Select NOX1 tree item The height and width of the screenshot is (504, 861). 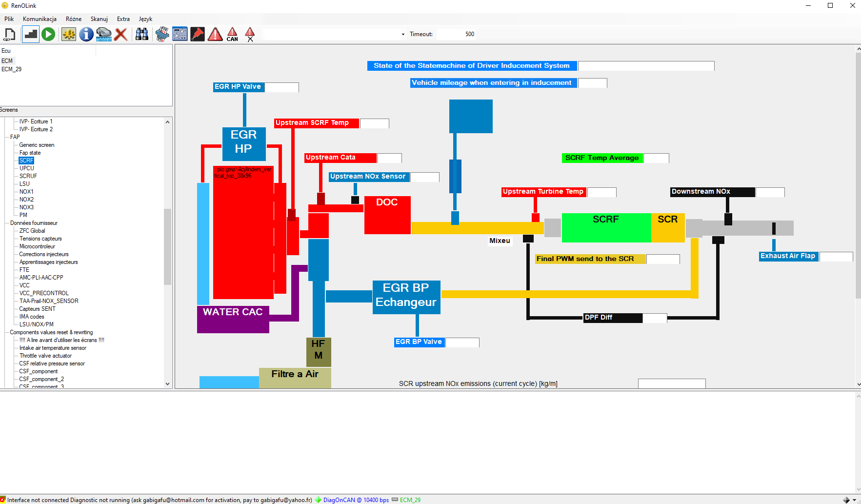click(26, 192)
